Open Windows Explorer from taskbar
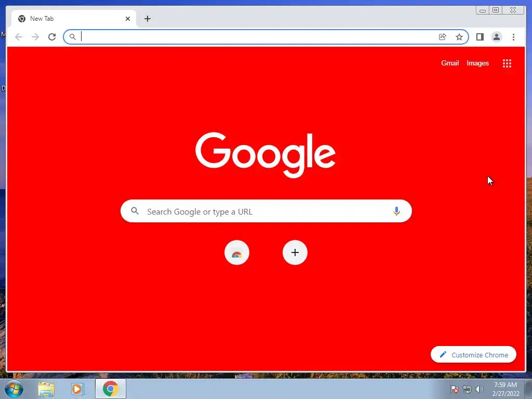Image resolution: width=532 pixels, height=399 pixels. coord(46,389)
